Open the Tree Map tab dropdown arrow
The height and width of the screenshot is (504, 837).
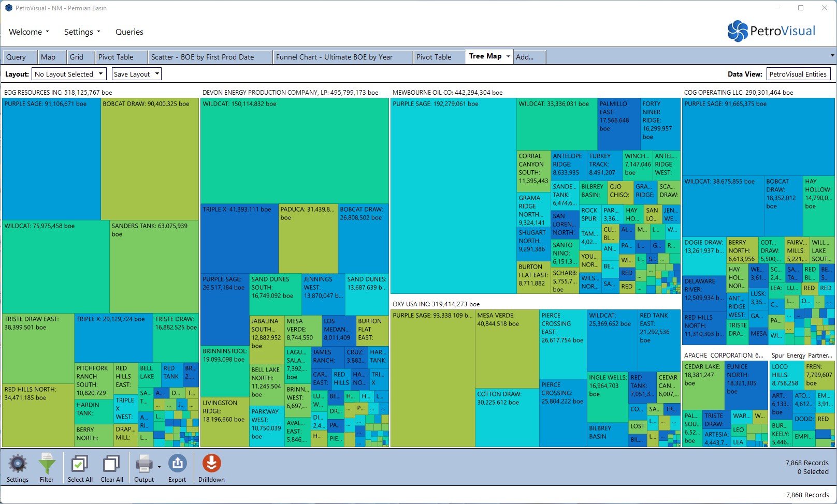pos(508,56)
